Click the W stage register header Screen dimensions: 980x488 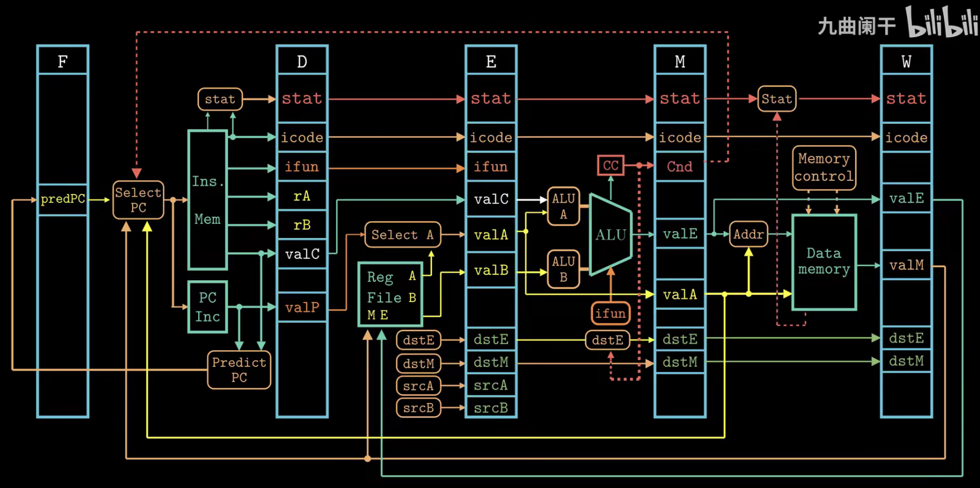point(907,60)
